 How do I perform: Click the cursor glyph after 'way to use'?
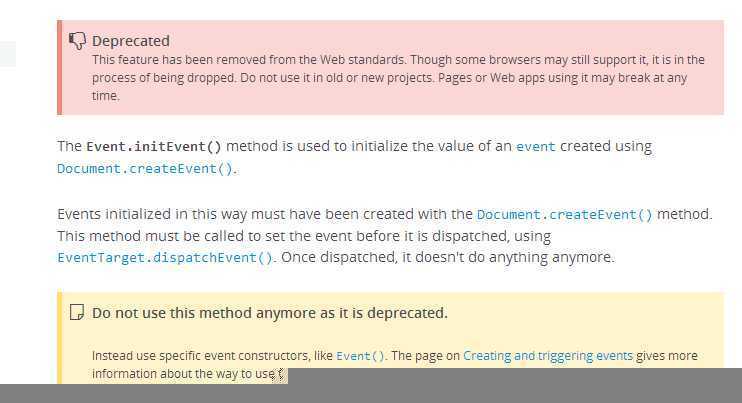point(280,375)
